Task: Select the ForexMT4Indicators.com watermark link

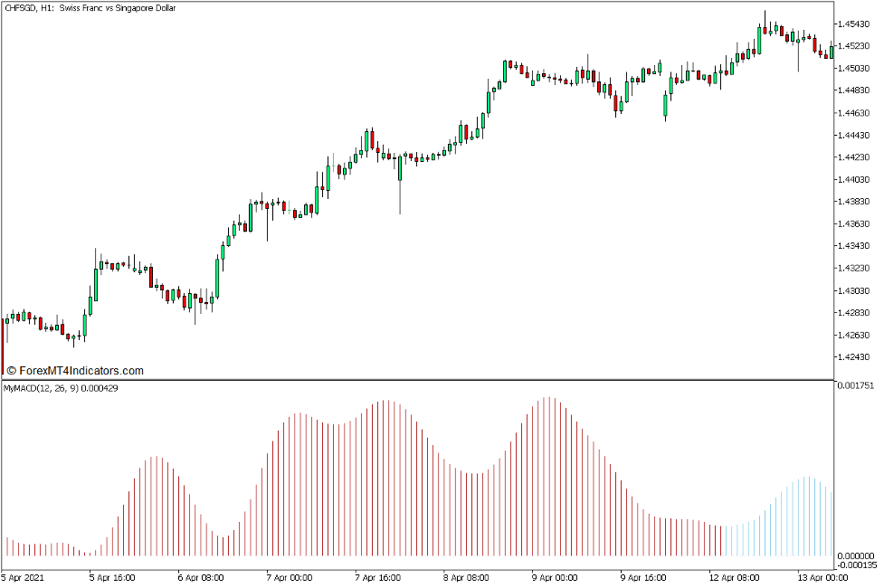Action: pos(81,370)
